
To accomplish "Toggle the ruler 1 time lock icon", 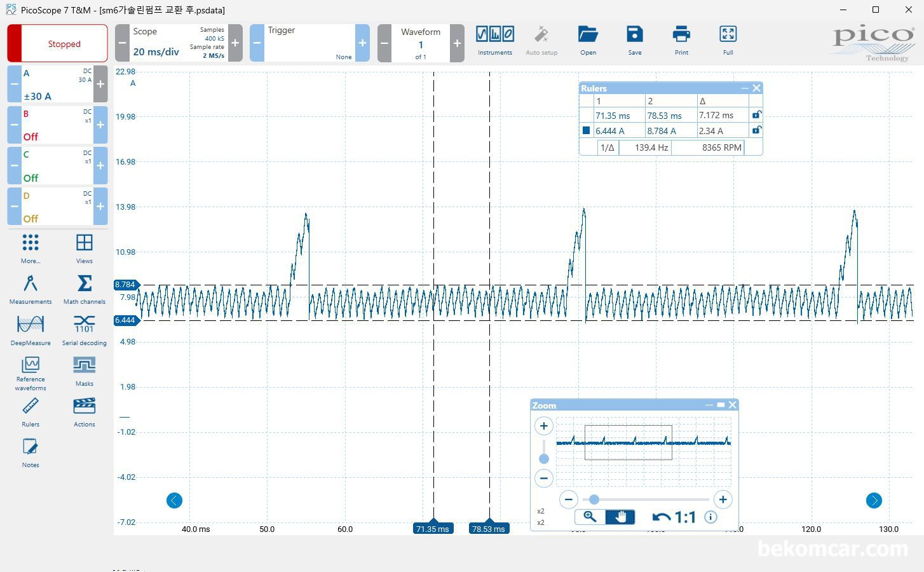I will coord(756,115).
